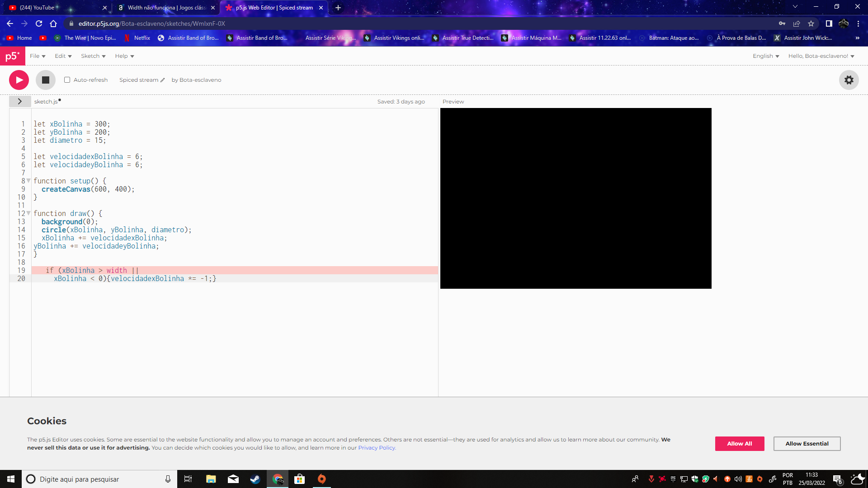Image resolution: width=868 pixels, height=488 pixels.
Task: Open Steam from taskbar
Action: tap(255, 479)
